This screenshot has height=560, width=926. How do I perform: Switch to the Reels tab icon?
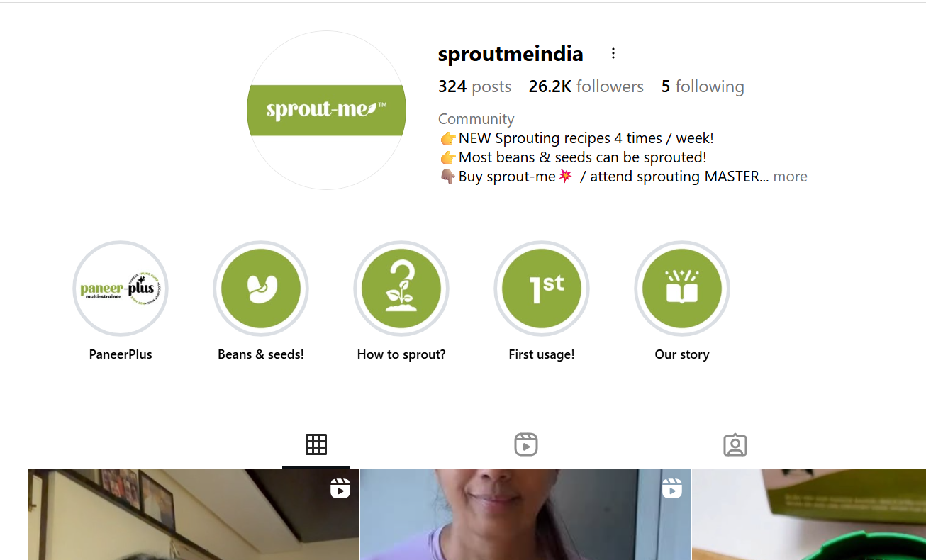tap(526, 444)
